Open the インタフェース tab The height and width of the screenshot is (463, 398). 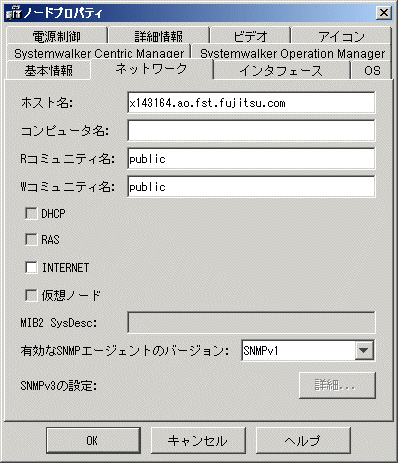tap(281, 70)
